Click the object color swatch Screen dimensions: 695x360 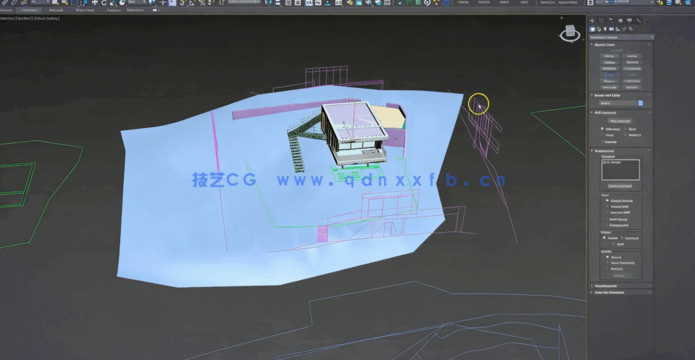point(640,103)
